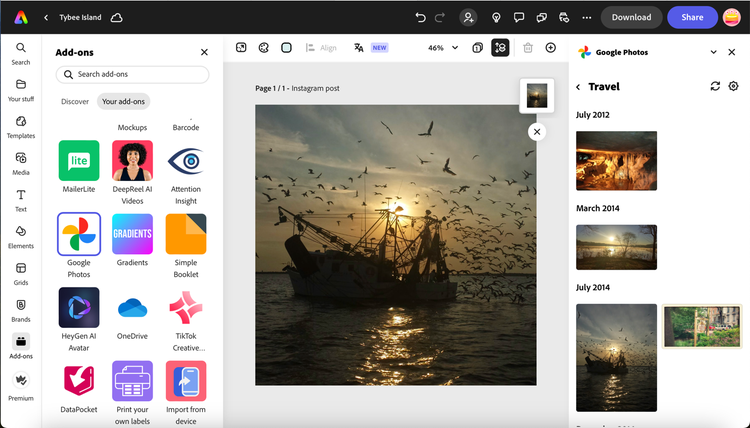Select the Attention Insight add-on
Image resolution: width=750 pixels, height=428 pixels.
click(x=186, y=161)
